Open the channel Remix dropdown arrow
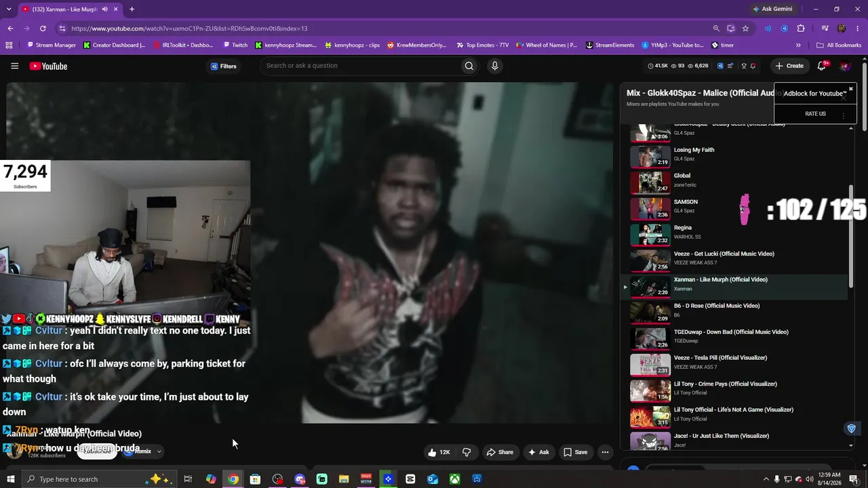The width and height of the screenshot is (868, 488). click(159, 451)
